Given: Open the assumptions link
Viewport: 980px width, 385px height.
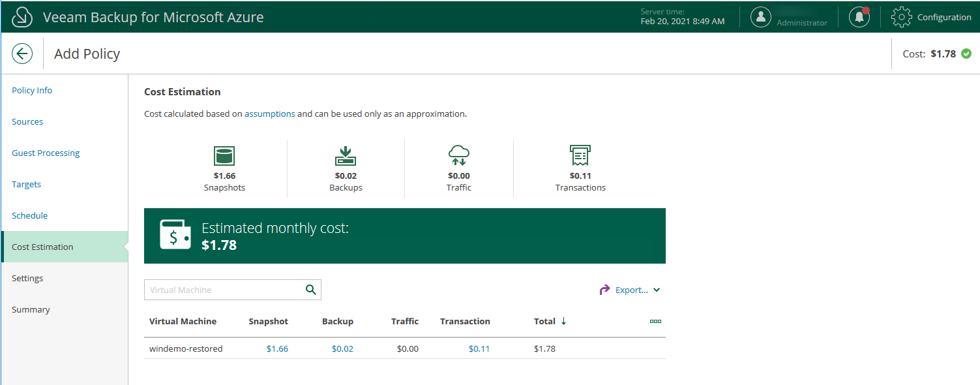Looking at the screenshot, I should [269, 114].
